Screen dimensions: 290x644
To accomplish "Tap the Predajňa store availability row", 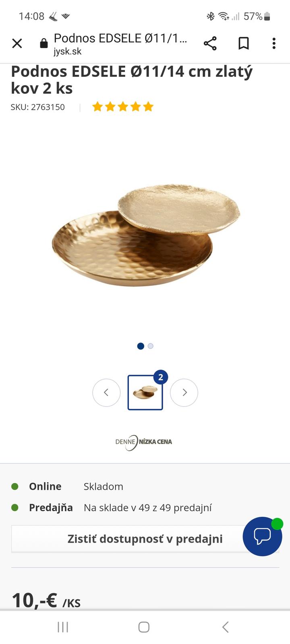I will point(112,508).
